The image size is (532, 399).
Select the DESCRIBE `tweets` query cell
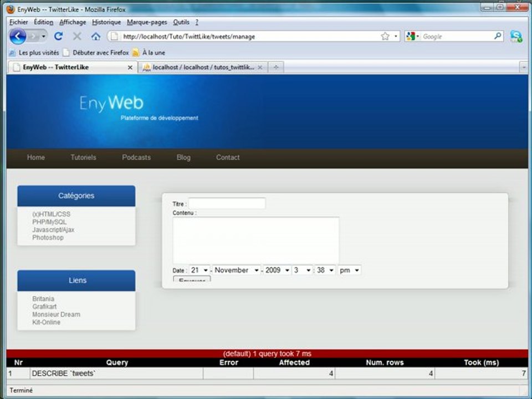tap(116, 374)
